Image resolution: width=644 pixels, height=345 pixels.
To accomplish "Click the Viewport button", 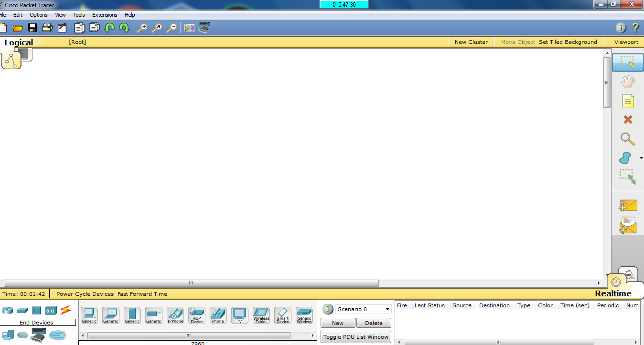I will click(x=626, y=42).
